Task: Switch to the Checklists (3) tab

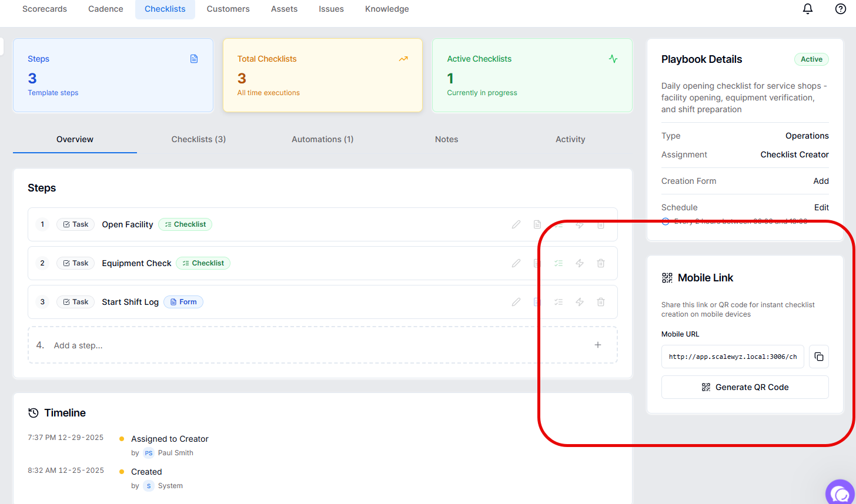Action: tap(199, 139)
